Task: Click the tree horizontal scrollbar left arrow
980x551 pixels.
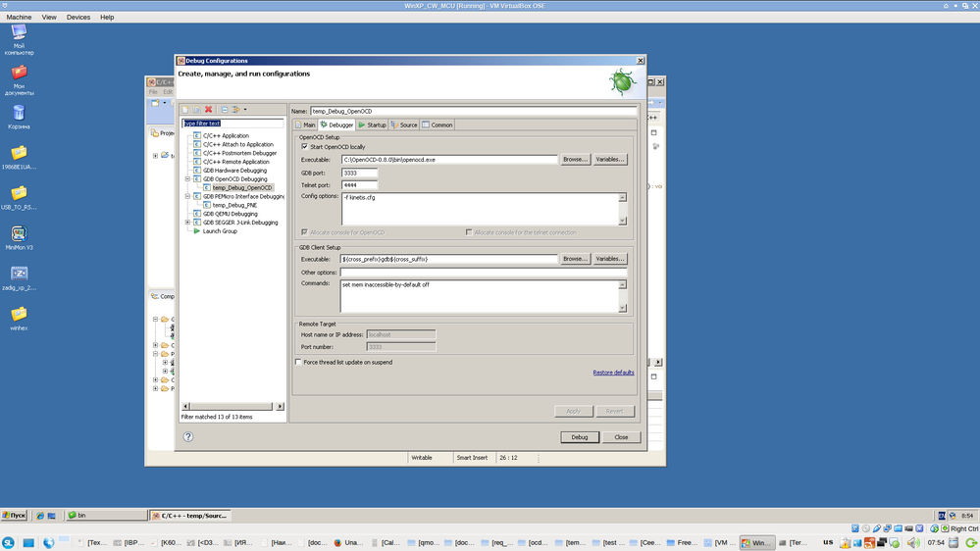Action: (185, 407)
